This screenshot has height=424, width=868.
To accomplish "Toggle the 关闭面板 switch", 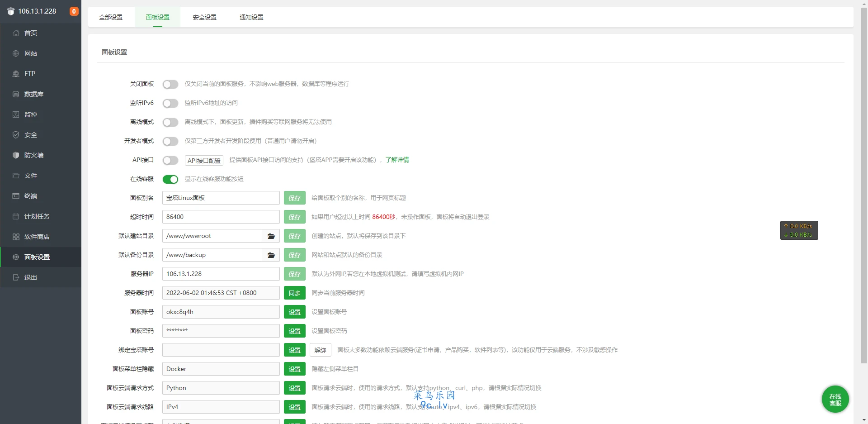I will tap(170, 84).
